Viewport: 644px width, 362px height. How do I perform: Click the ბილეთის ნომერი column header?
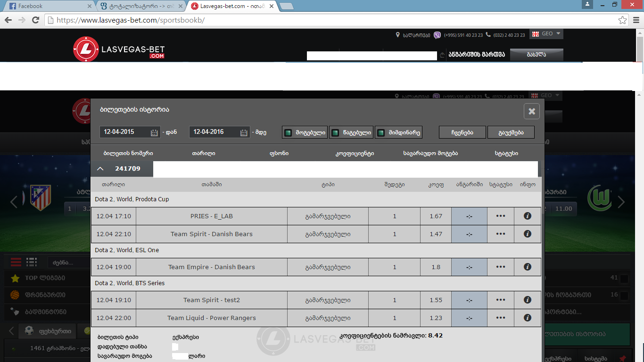128,154
